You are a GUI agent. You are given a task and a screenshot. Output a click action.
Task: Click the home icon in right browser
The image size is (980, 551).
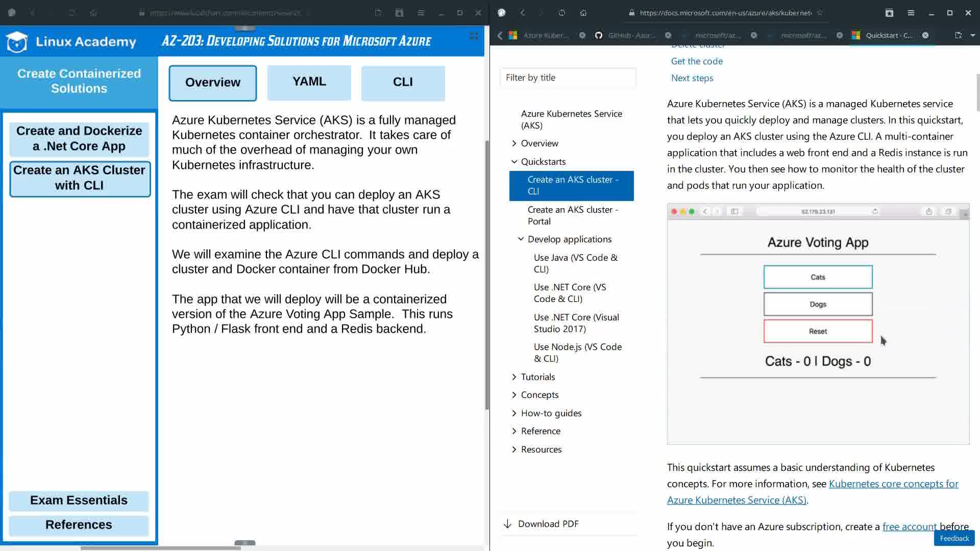pyautogui.click(x=583, y=13)
